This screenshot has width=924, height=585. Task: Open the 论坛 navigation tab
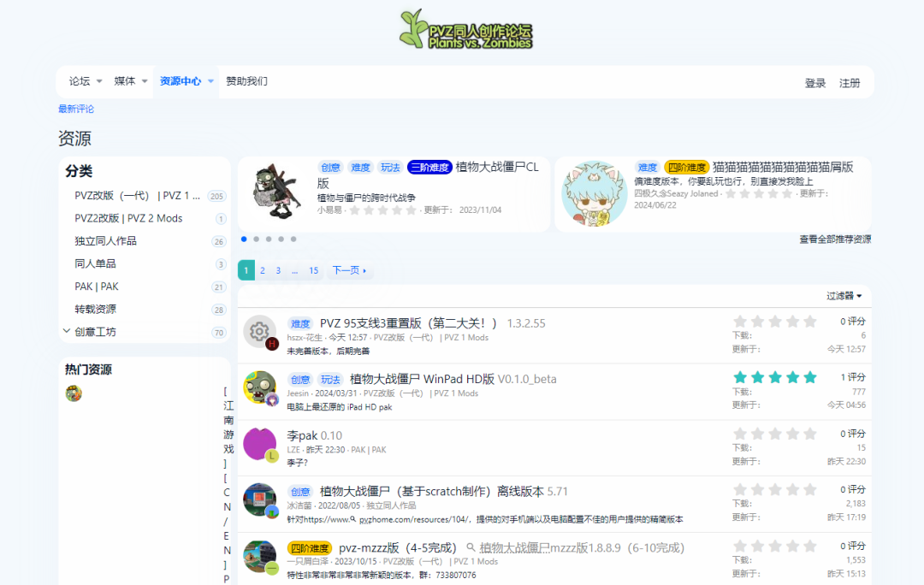(80, 81)
